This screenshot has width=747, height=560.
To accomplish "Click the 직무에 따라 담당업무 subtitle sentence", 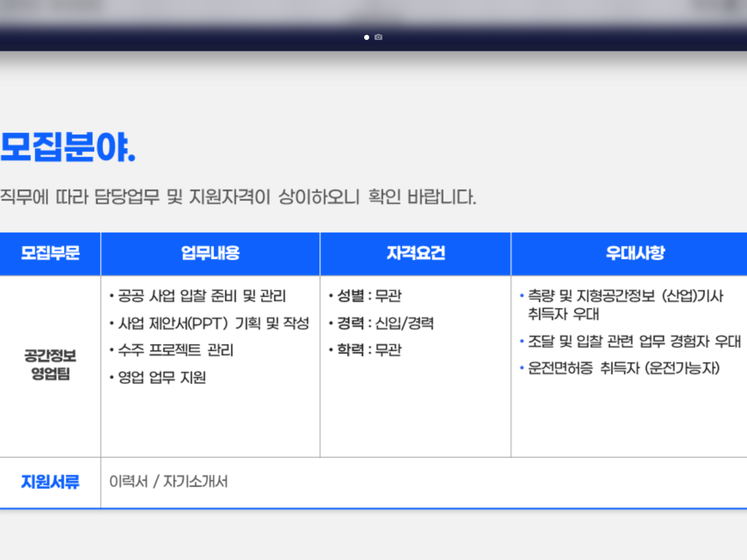I will [238, 197].
